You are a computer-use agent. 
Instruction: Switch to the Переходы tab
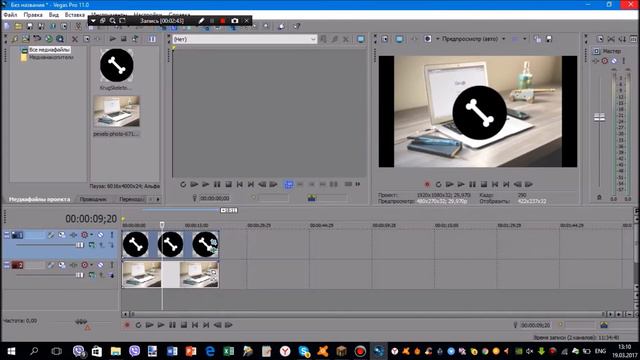click(131, 199)
